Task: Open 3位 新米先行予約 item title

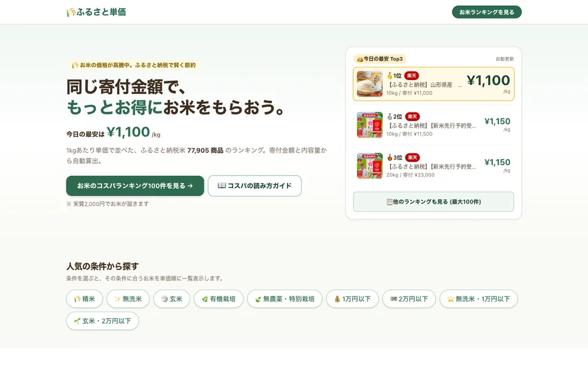Action: pos(431,167)
